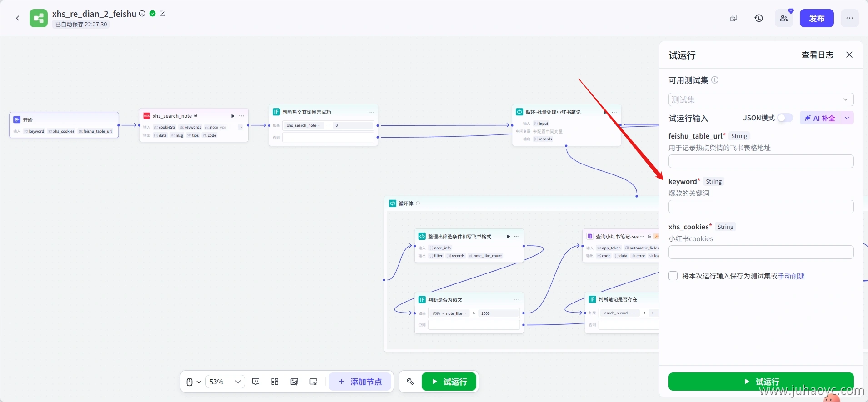Click the 1000 value in 判断是否为热文
The image size is (868, 402).
coord(499,313)
